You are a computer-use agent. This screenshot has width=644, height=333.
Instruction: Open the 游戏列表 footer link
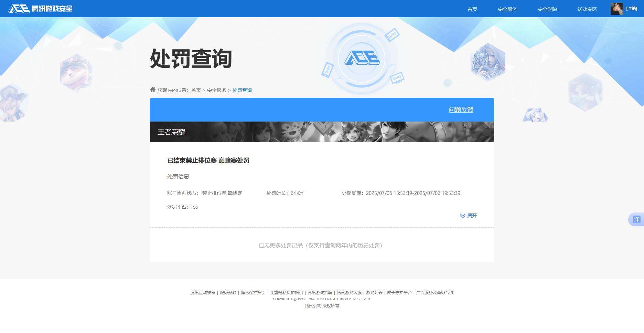(374, 292)
